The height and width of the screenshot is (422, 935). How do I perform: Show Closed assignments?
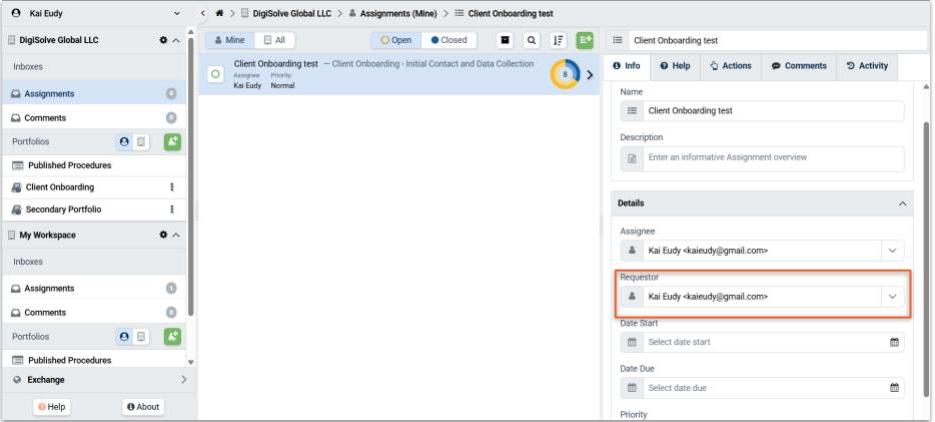click(x=449, y=40)
